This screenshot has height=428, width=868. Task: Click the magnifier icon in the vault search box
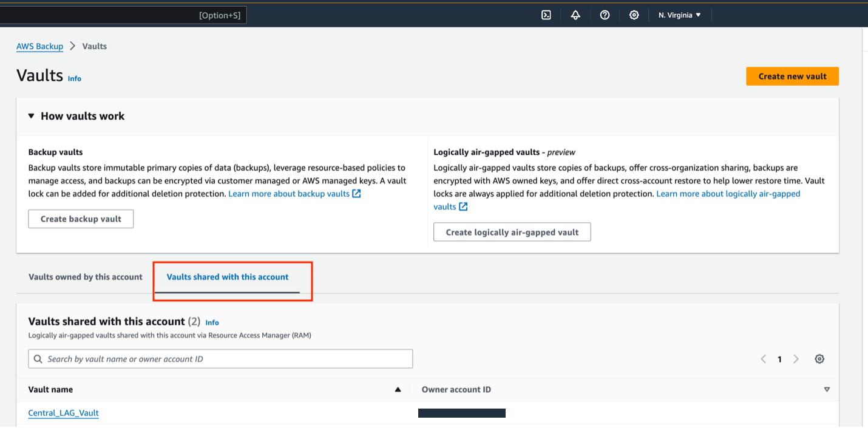click(38, 359)
